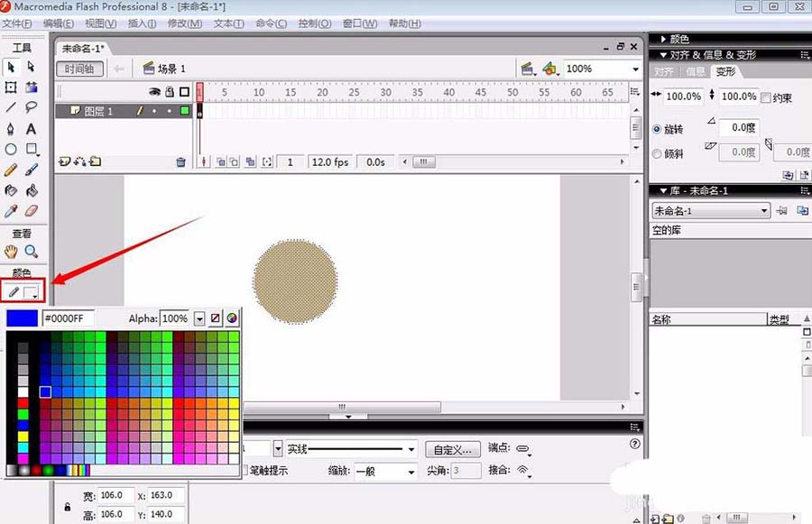Image resolution: width=812 pixels, height=524 pixels.
Task: Select the Brush tool
Action: (x=31, y=170)
